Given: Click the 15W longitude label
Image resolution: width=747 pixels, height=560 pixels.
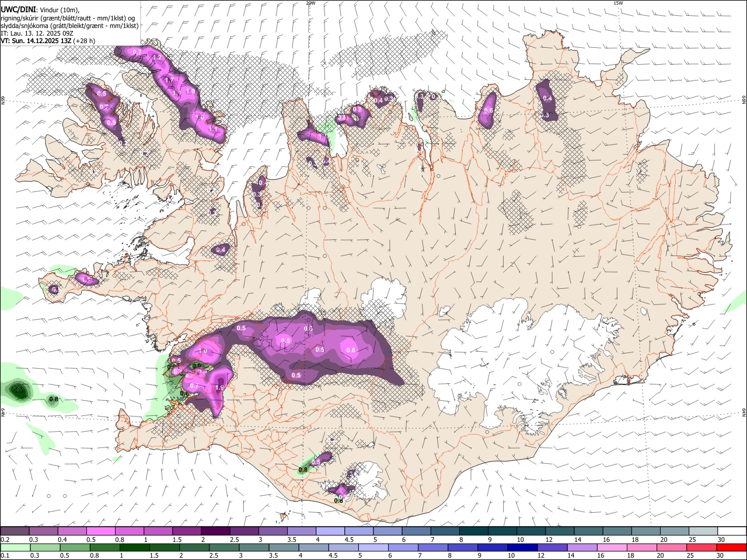Looking at the screenshot, I should [618, 3].
